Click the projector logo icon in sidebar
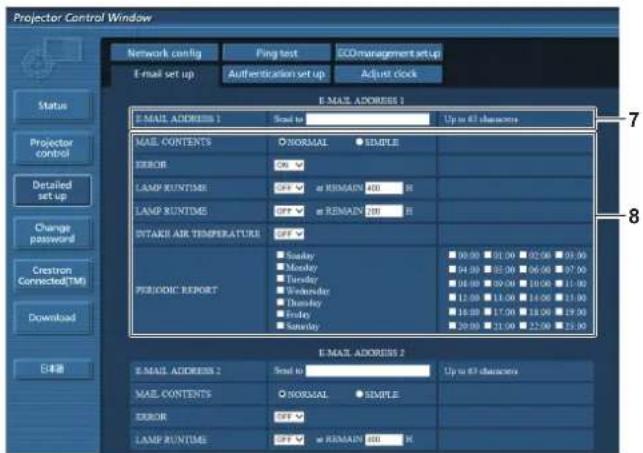643x453 pixels. (x=52, y=59)
